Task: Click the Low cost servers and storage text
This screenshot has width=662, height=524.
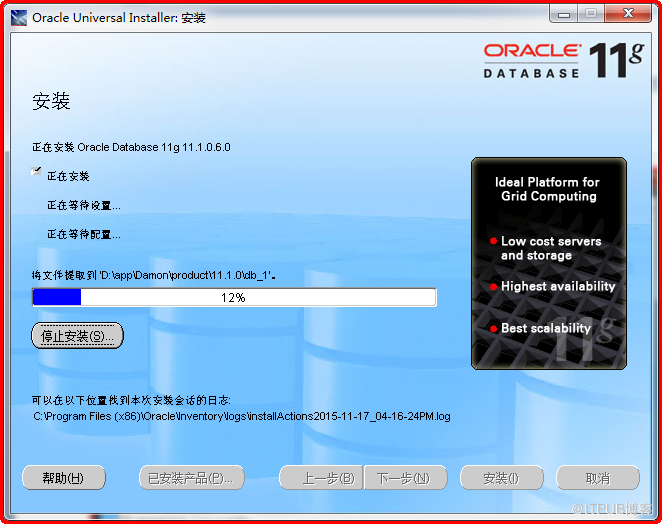Action: pos(551,248)
